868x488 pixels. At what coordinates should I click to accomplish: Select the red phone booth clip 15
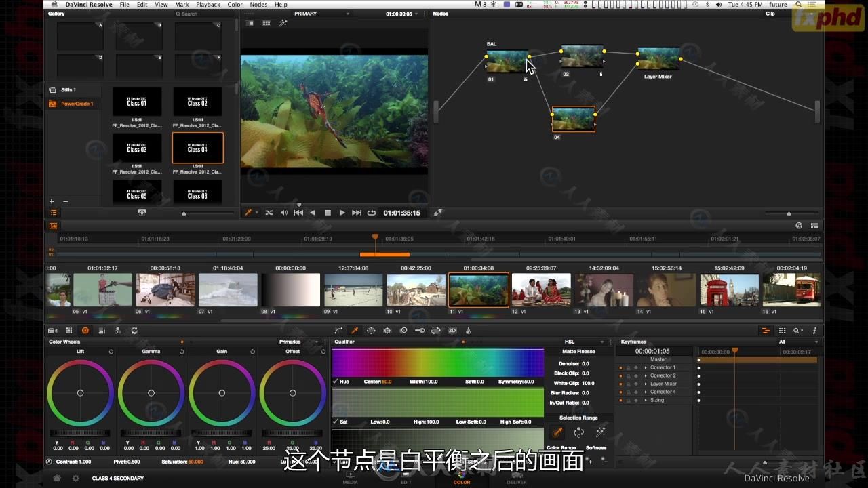(729, 290)
